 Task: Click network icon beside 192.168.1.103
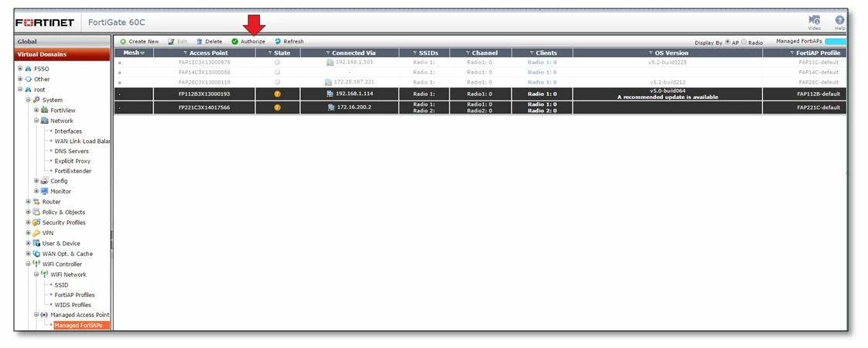(330, 62)
